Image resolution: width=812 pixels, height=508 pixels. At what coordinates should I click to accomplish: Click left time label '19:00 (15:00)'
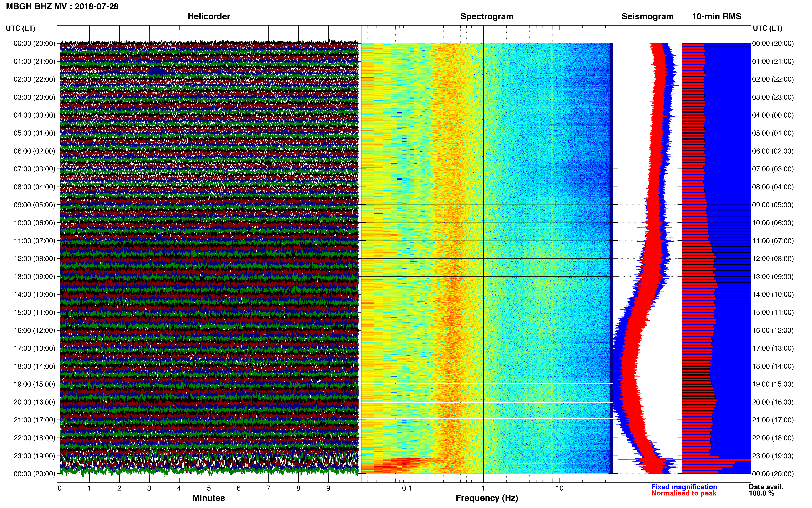click(x=34, y=384)
